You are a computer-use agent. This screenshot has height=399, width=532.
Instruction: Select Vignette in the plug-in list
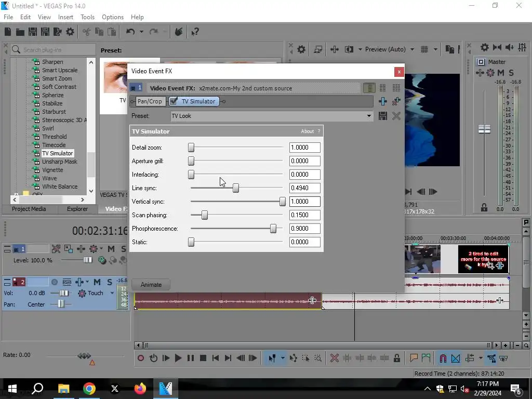(52, 170)
